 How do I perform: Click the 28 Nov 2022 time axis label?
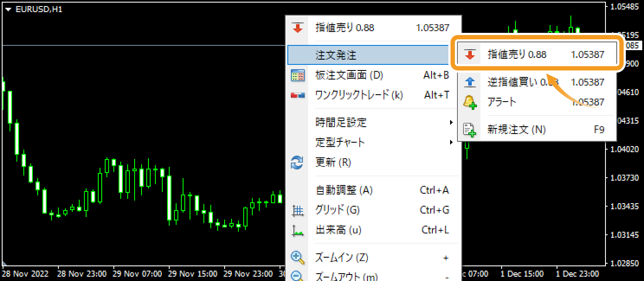(25, 274)
